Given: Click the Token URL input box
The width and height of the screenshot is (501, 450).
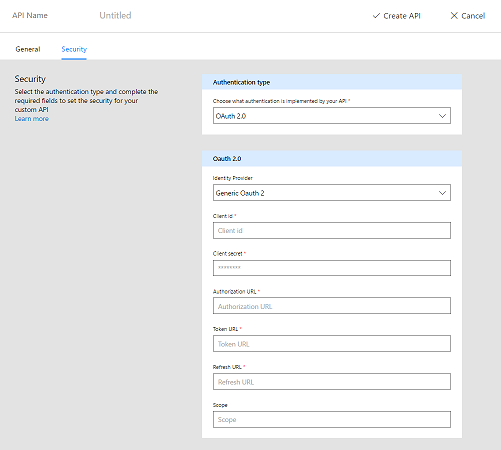Looking at the screenshot, I should pyautogui.click(x=332, y=344).
